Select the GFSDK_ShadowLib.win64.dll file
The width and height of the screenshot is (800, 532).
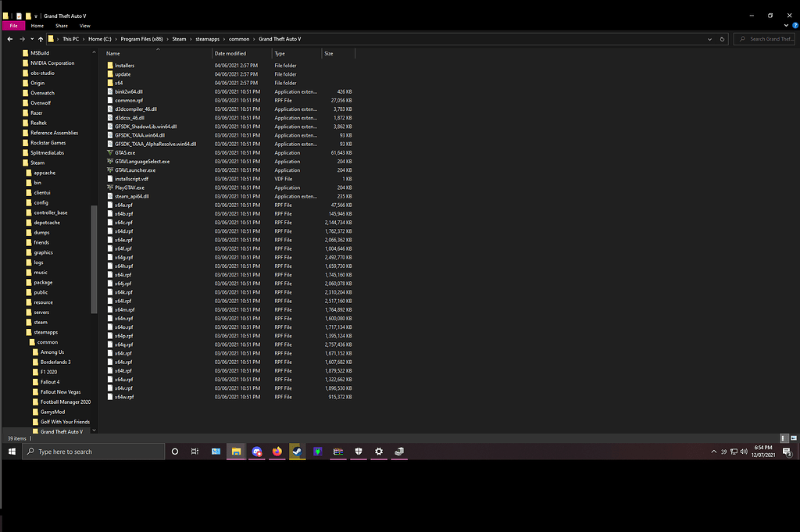[146, 127]
